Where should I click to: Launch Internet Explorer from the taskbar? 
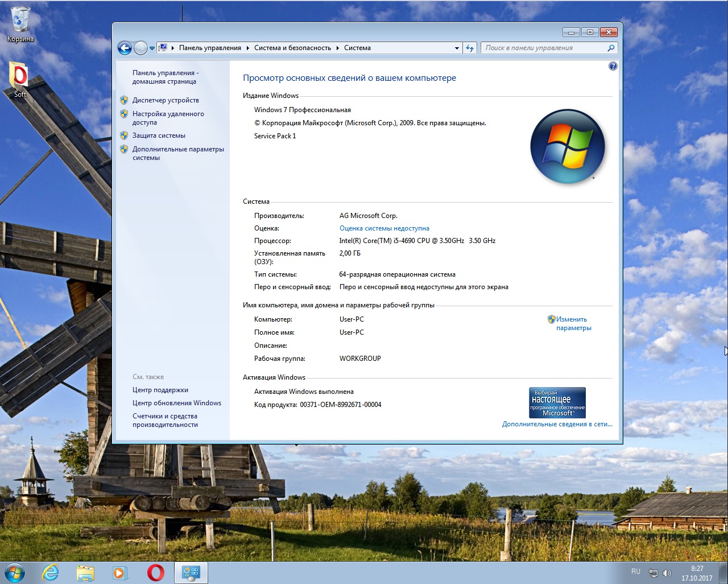point(51,573)
